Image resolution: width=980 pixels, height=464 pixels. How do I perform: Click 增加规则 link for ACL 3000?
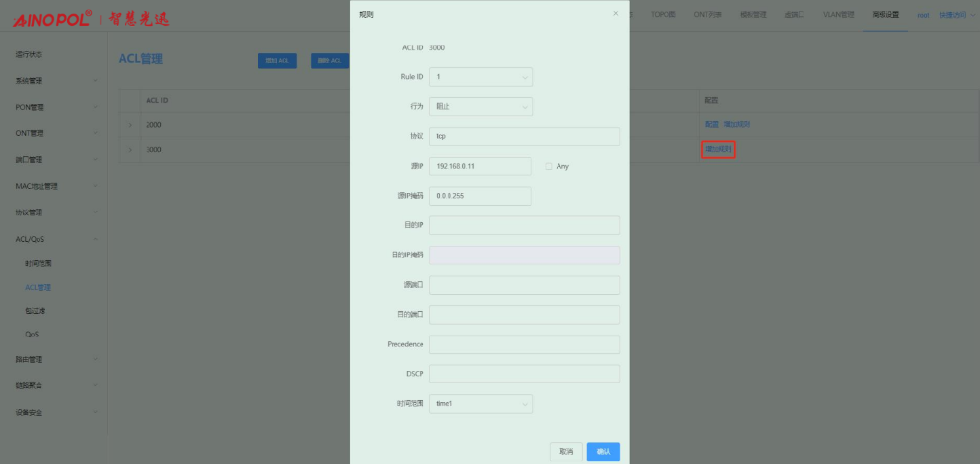tap(718, 149)
